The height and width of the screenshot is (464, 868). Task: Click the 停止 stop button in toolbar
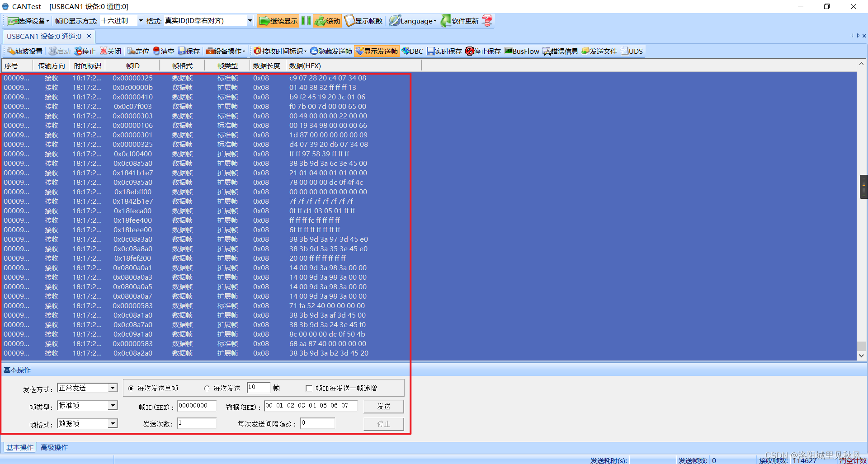[x=85, y=51]
